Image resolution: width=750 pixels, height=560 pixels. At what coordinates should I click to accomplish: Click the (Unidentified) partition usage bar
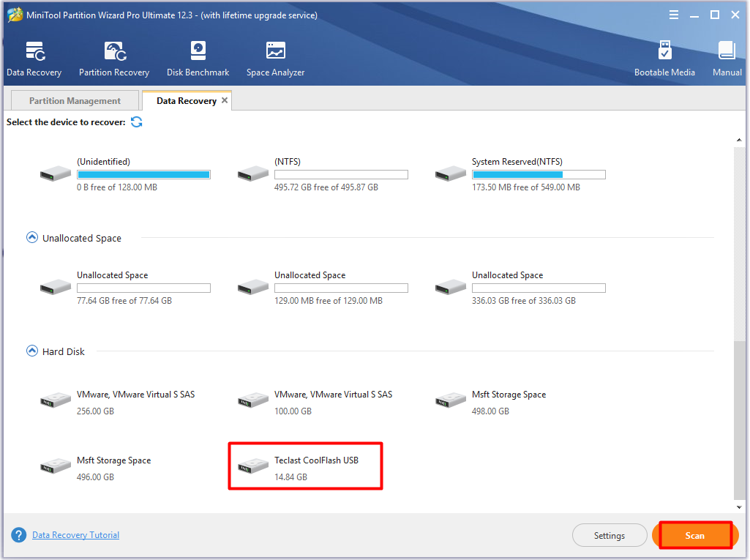coord(143,175)
